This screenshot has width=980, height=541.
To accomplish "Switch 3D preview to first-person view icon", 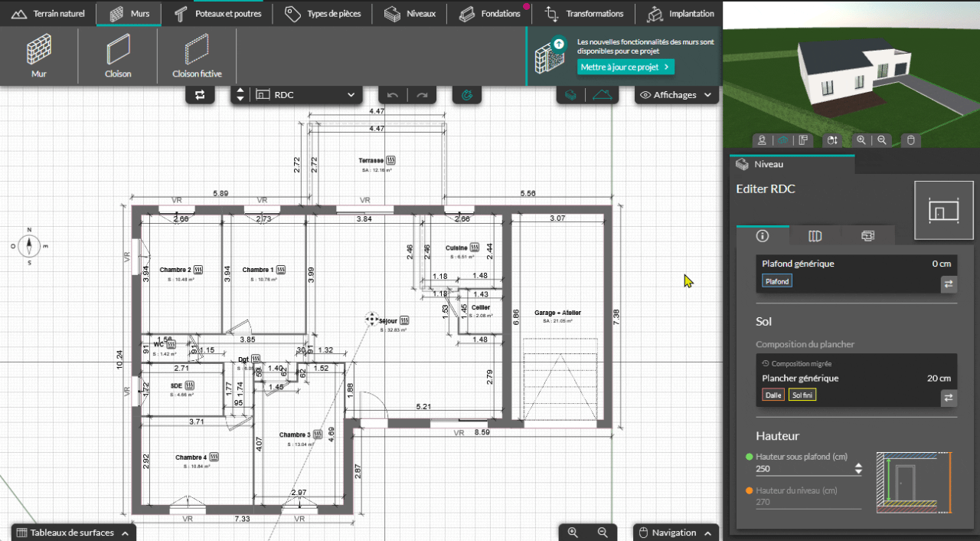I will pos(762,140).
